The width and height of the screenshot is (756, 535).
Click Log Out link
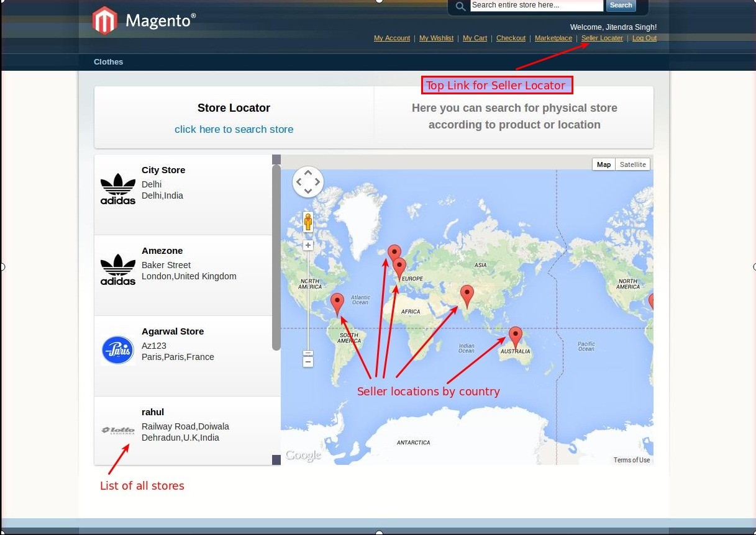(x=644, y=38)
